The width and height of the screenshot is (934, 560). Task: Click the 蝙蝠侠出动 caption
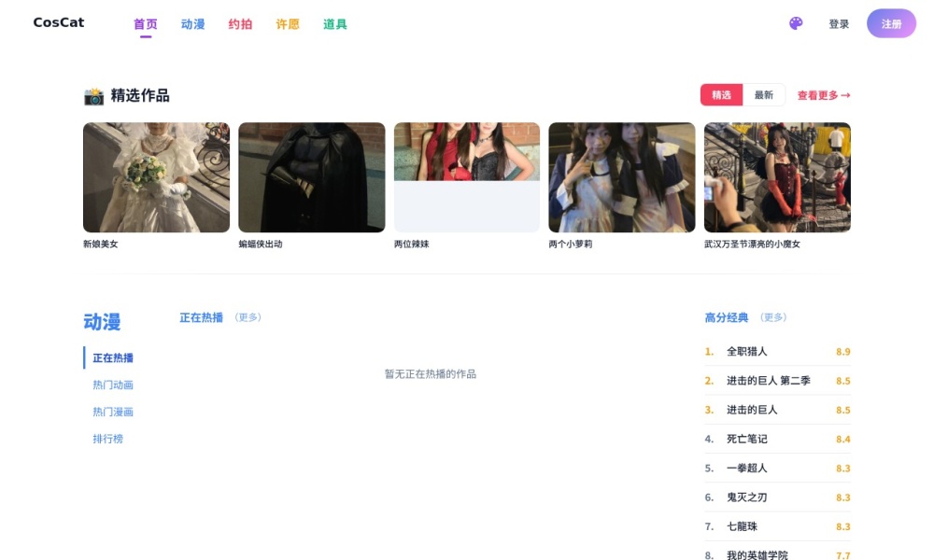(x=261, y=244)
